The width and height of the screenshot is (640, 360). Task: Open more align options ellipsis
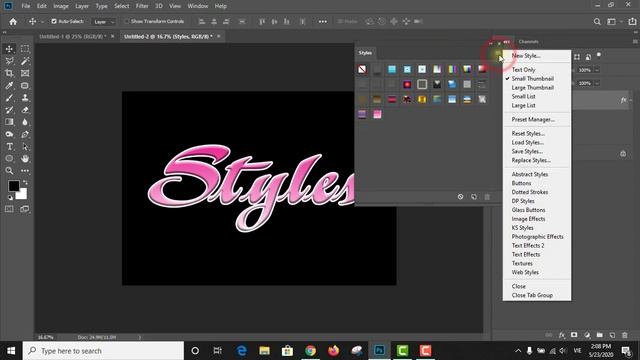pyautogui.click(x=323, y=22)
